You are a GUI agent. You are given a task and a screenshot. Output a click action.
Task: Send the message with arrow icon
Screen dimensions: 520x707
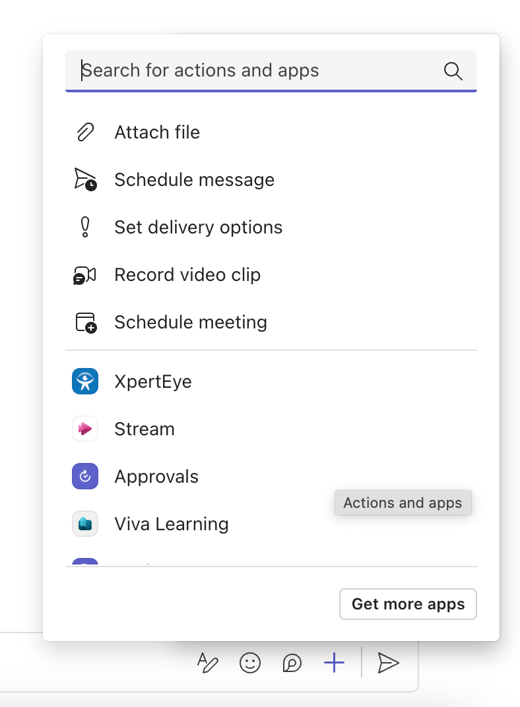pyautogui.click(x=388, y=663)
